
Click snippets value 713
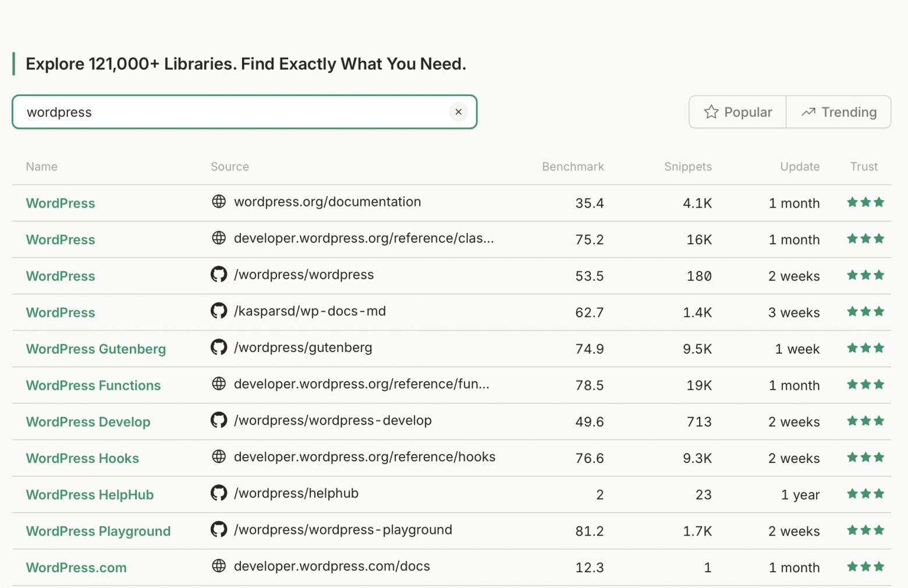699,422
